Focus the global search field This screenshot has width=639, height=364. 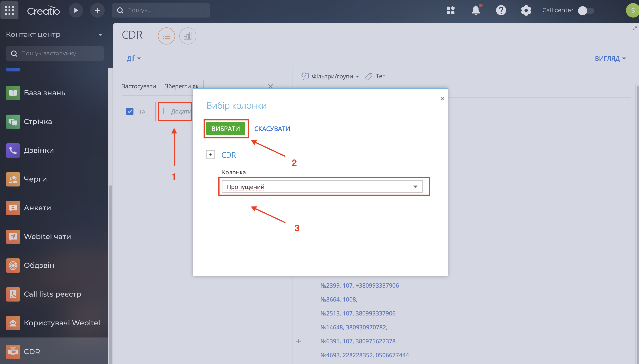[161, 10]
